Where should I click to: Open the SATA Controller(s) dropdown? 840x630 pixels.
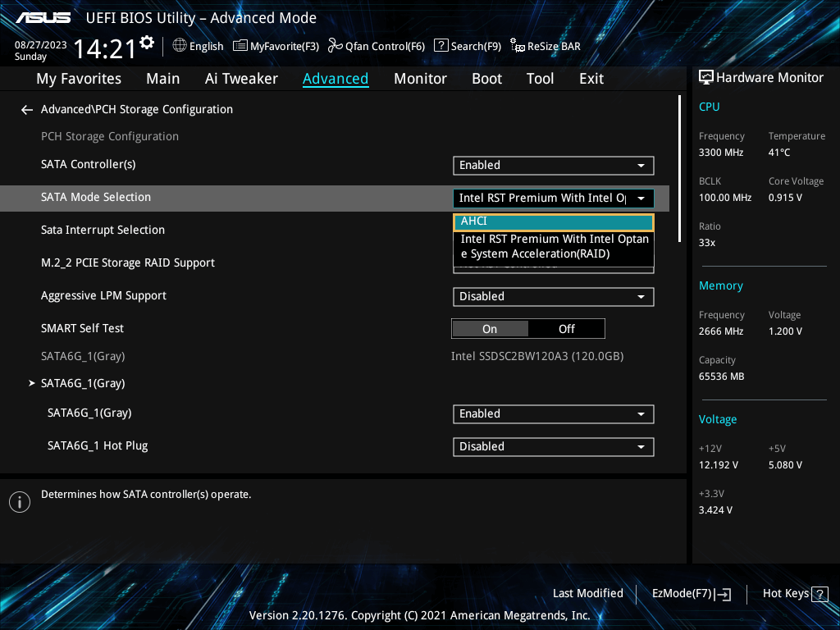pyautogui.click(x=554, y=166)
